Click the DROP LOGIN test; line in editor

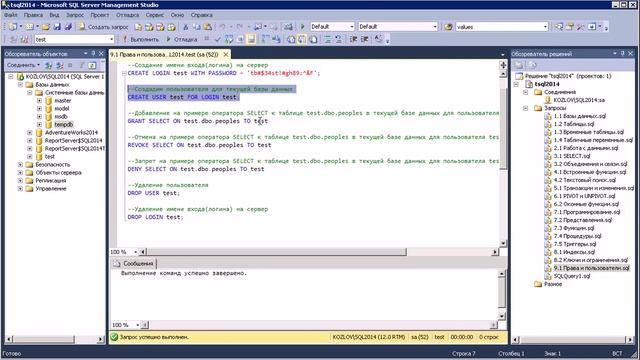coord(156,217)
